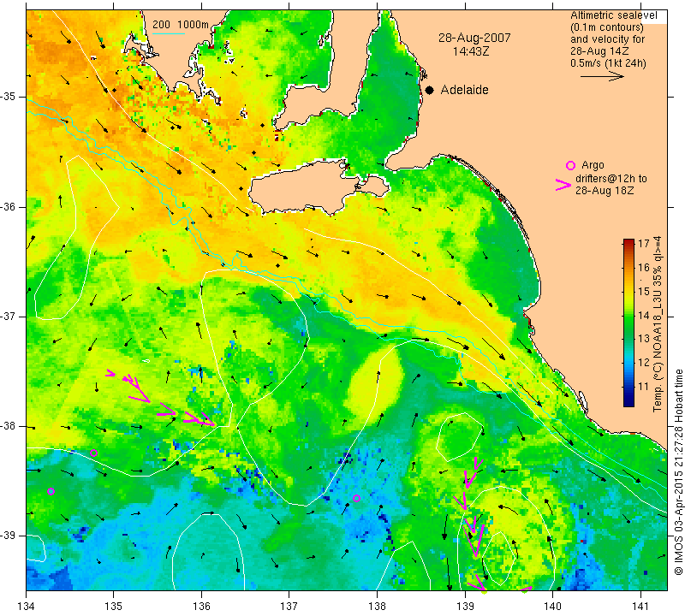Click the Argo float circle near 134.8E 38.2S
The height and width of the screenshot is (616, 685).
(93, 453)
